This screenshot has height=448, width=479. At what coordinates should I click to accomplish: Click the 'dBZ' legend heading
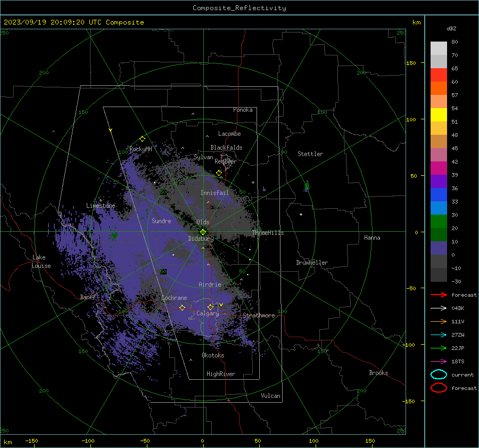tap(451, 28)
